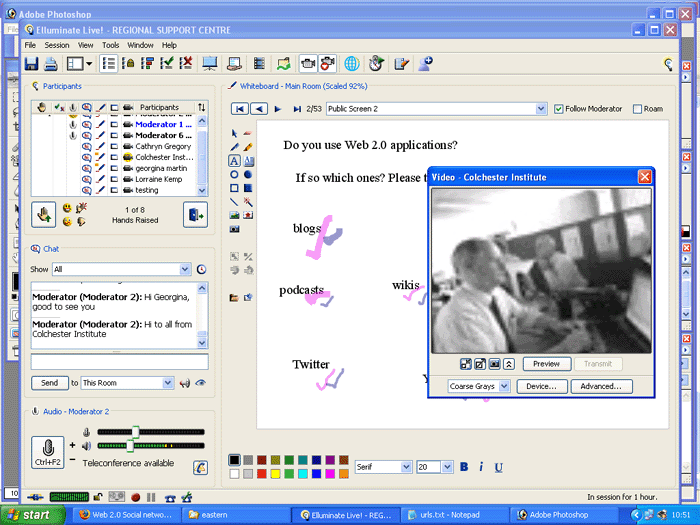Adjust the microphone level slider handle

136,432
